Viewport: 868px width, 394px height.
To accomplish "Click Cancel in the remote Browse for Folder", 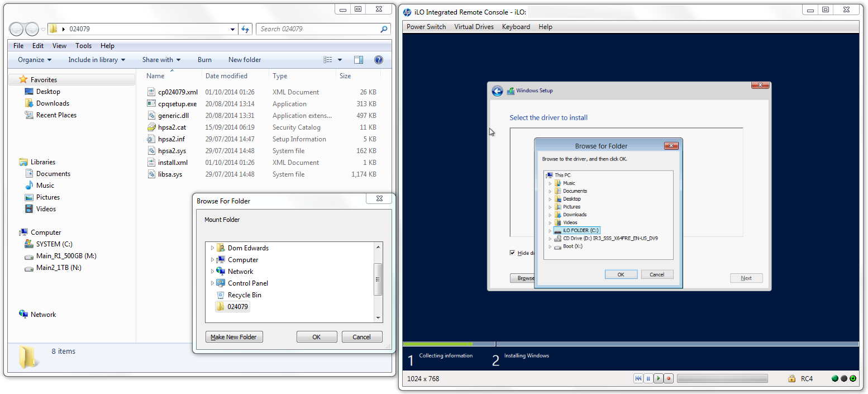I will (657, 274).
